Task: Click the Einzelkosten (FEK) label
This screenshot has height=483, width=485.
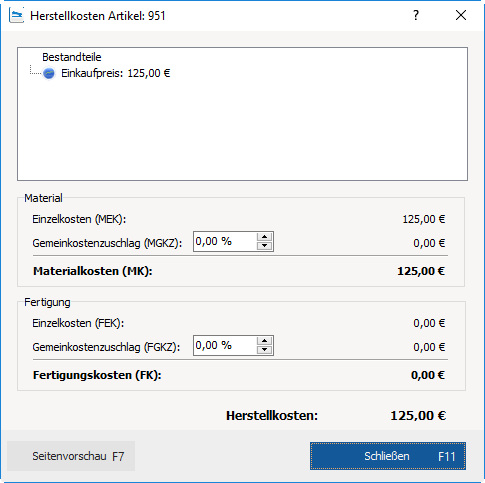Action: [x=78, y=323]
